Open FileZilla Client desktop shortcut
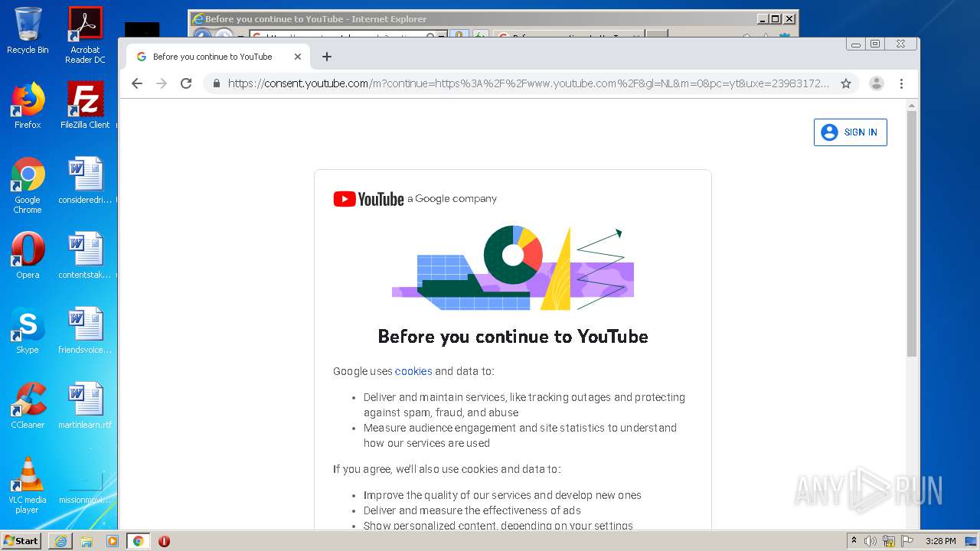This screenshot has width=980, height=551. coord(85,106)
